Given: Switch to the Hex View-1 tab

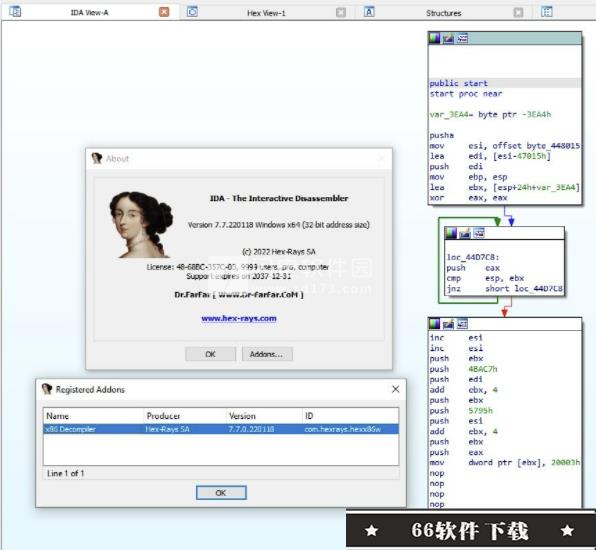Looking at the screenshot, I should [266, 13].
